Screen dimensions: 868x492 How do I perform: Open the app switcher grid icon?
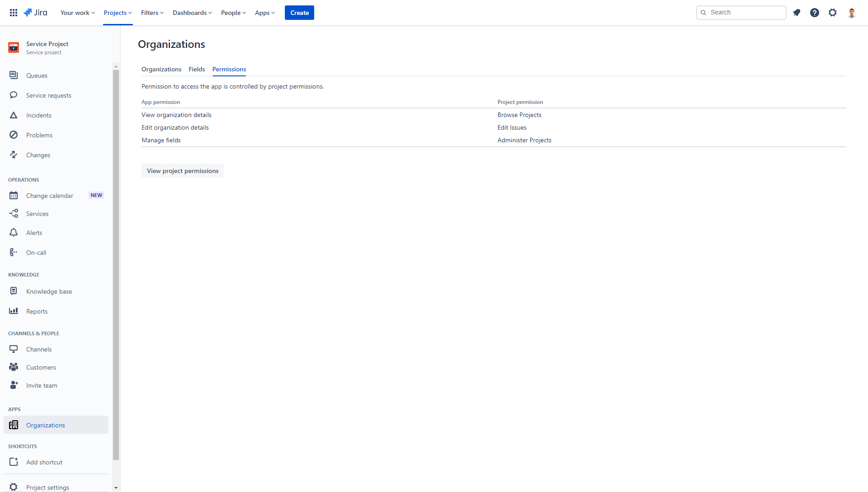coord(14,13)
